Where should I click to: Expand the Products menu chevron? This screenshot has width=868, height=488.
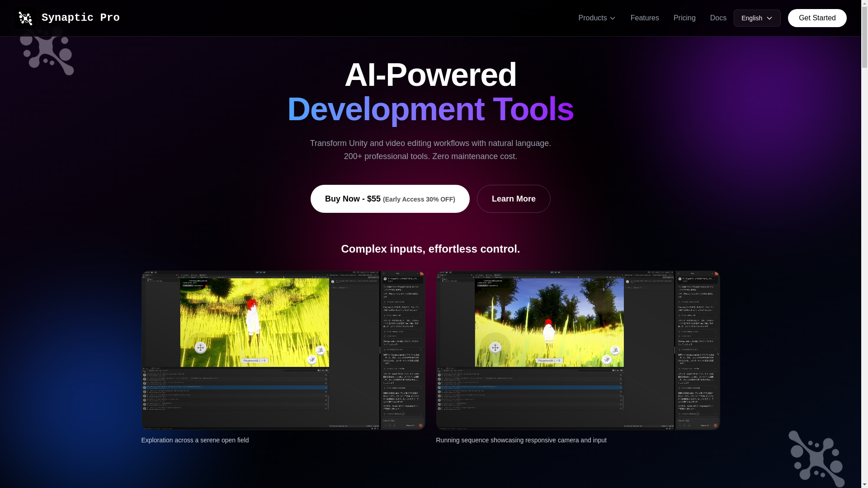click(x=613, y=19)
